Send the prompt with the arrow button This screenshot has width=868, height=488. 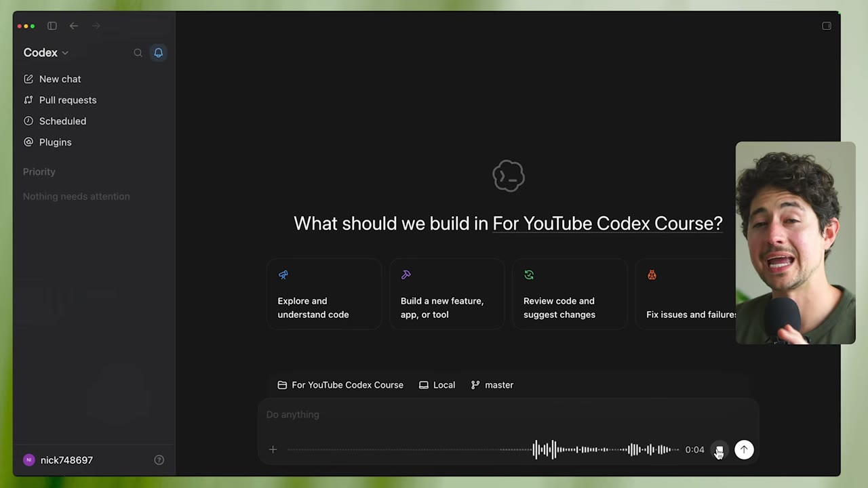(x=744, y=449)
